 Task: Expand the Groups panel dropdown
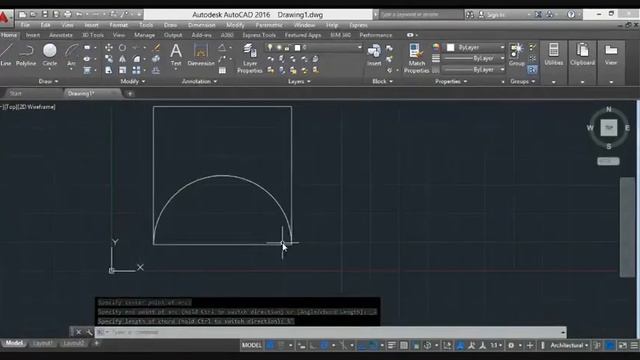click(522, 81)
